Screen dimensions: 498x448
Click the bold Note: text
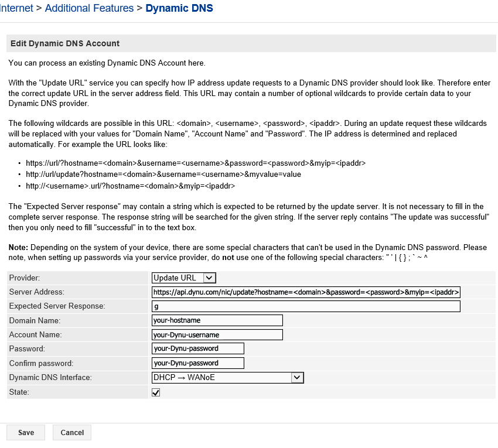tap(18, 247)
